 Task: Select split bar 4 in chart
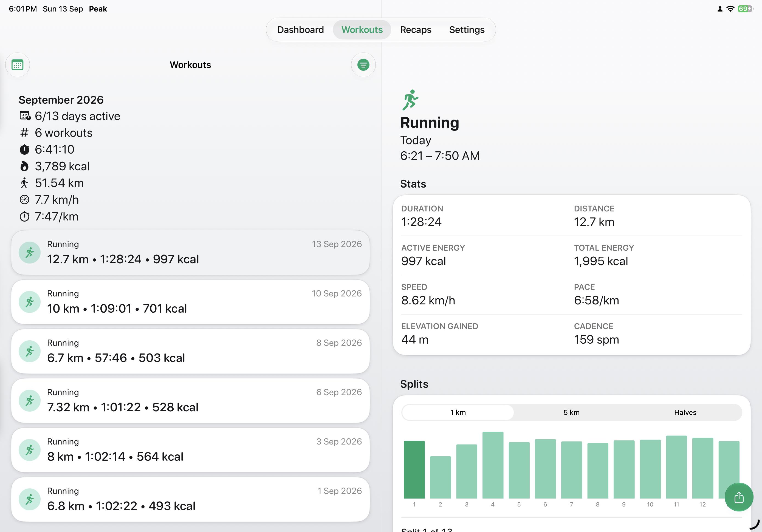pyautogui.click(x=493, y=465)
